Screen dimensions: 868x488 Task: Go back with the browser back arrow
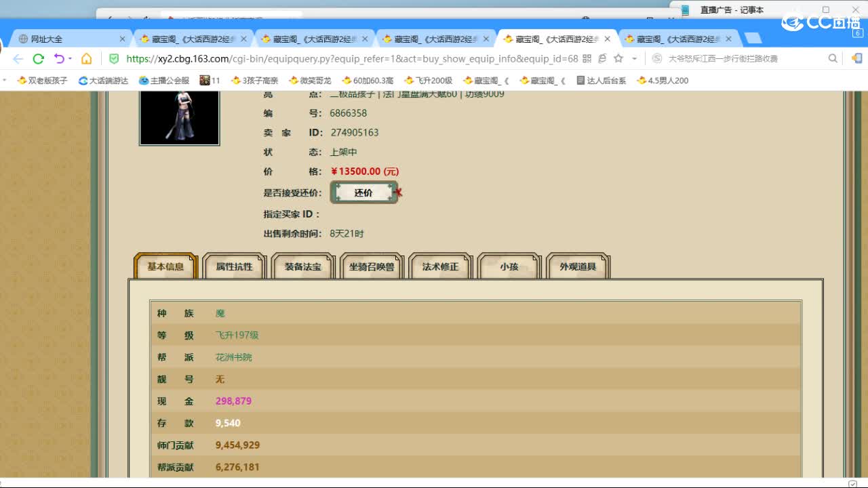click(18, 58)
